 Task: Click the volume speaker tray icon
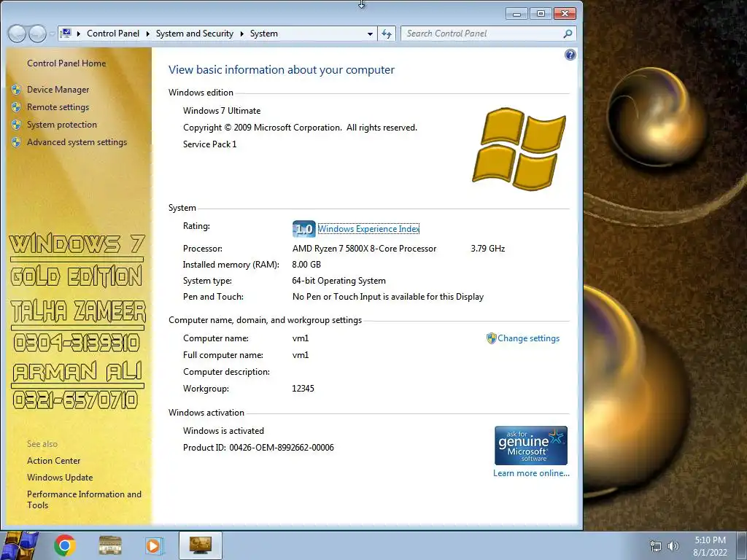673,546
